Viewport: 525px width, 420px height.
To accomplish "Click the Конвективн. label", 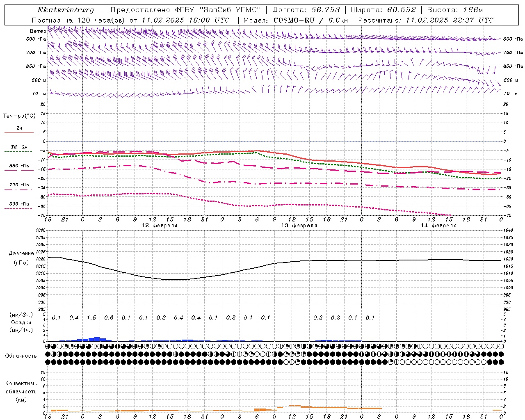I will pyautogui.click(x=21, y=383).
